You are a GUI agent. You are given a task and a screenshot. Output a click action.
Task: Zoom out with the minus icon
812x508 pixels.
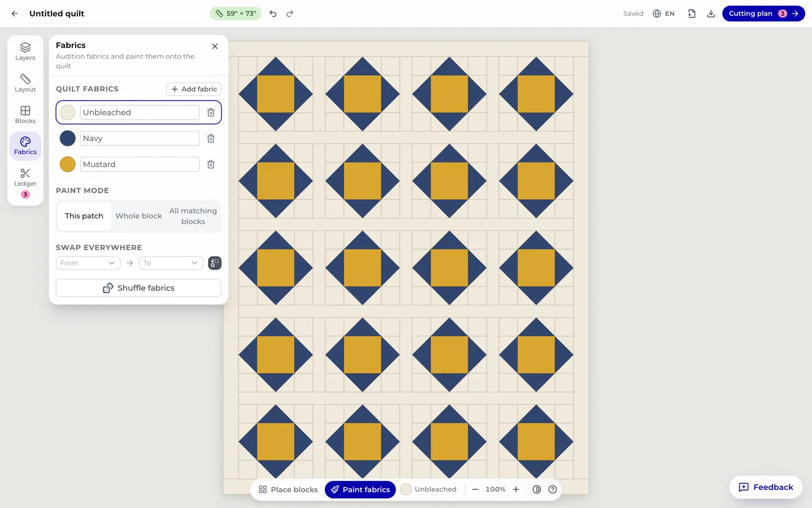[475, 489]
